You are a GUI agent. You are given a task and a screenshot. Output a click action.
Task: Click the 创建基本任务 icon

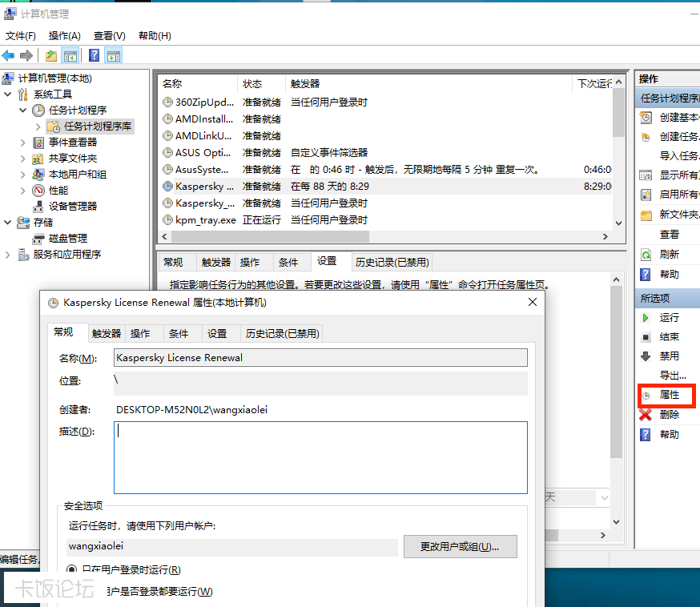(646, 118)
